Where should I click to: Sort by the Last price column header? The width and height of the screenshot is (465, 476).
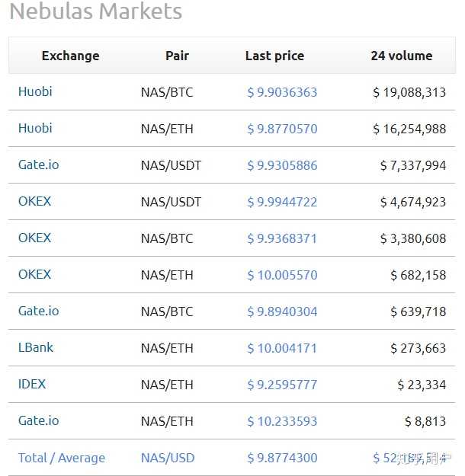(274, 56)
